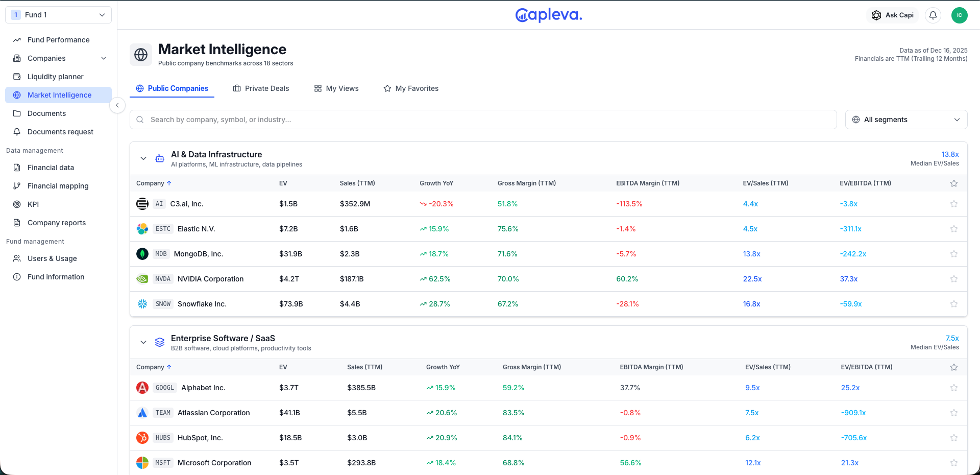Open Liquidity planner from the sidebar
This screenshot has height=475, width=980.
click(55, 77)
